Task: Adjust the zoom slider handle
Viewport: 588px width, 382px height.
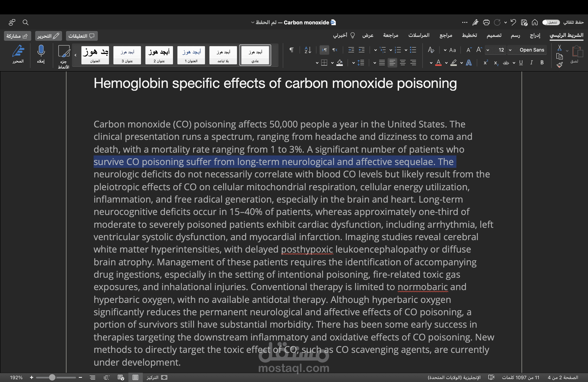Action: tap(52, 377)
